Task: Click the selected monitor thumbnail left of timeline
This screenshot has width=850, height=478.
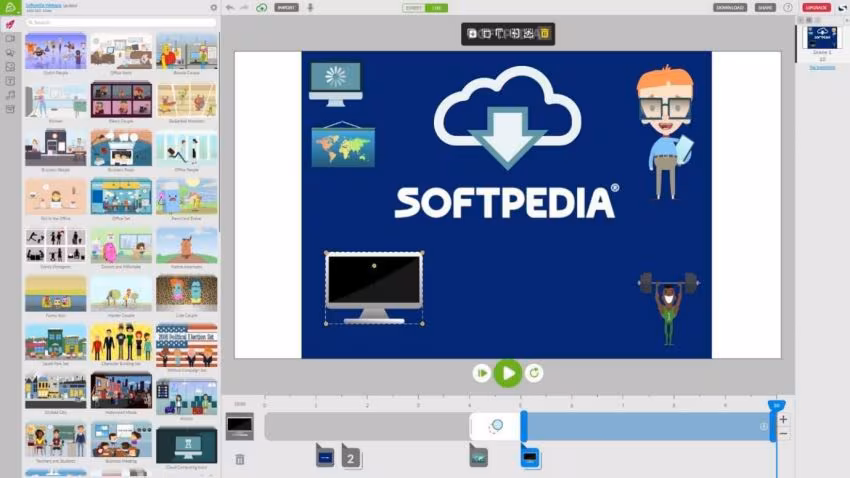Action: pos(240,426)
